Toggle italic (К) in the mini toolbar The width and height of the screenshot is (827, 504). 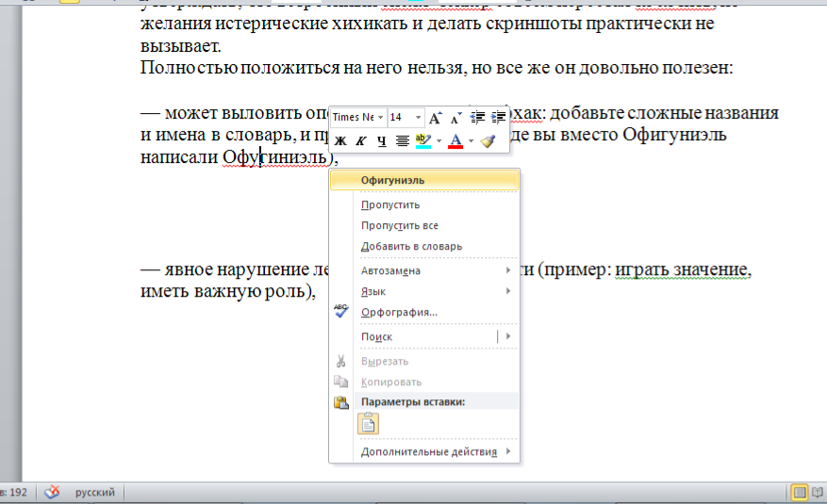pos(360,141)
